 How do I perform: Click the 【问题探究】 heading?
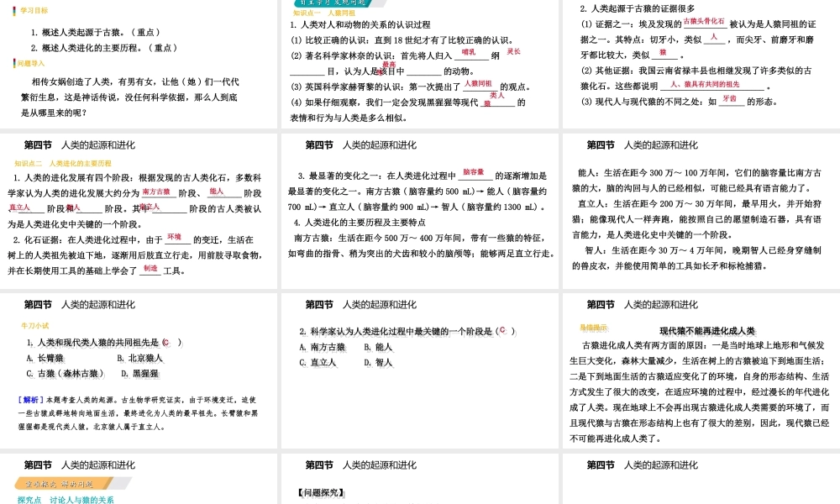tap(322, 492)
